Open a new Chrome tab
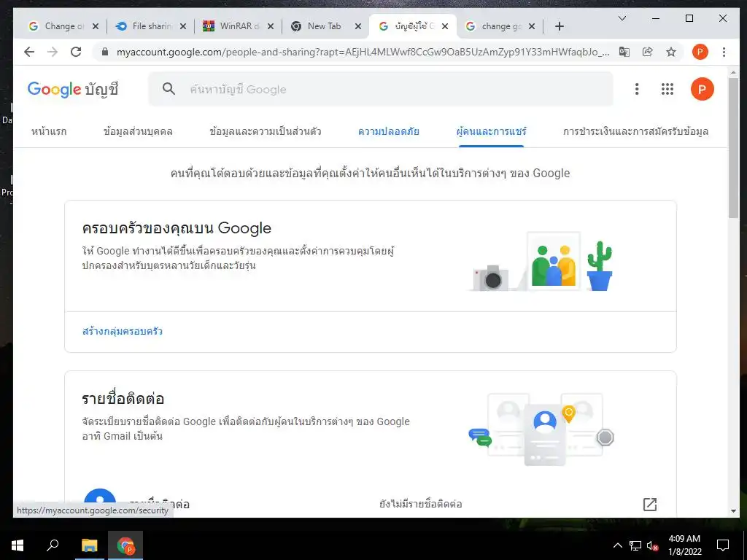747x560 pixels. (x=560, y=26)
